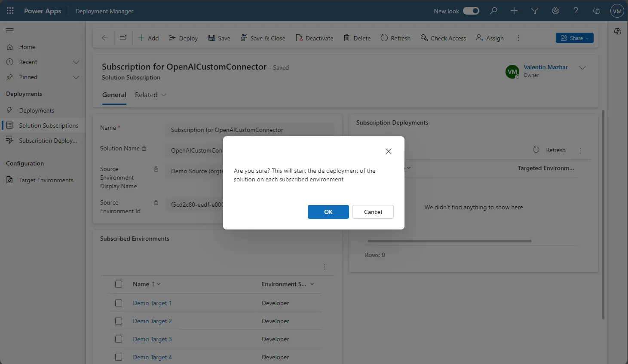Click Developer cell in Demo Target 1 row

tap(275, 303)
